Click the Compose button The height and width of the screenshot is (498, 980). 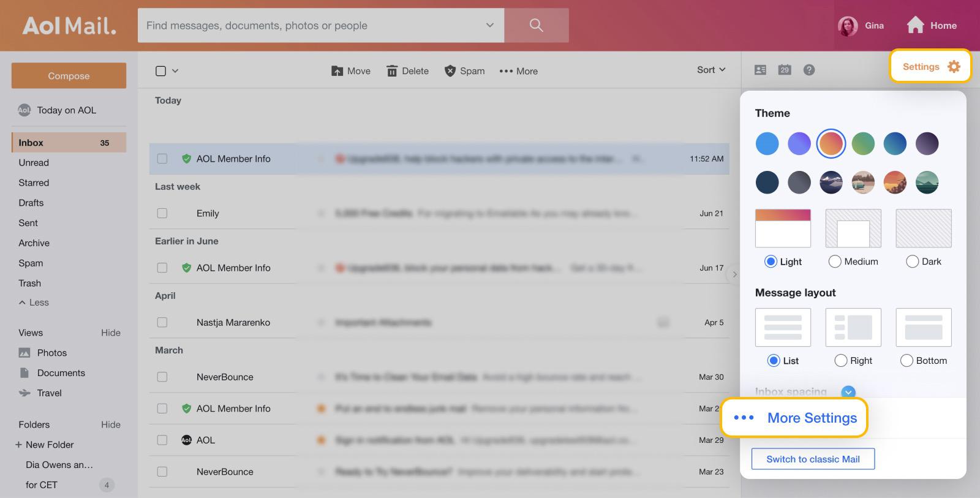click(69, 76)
